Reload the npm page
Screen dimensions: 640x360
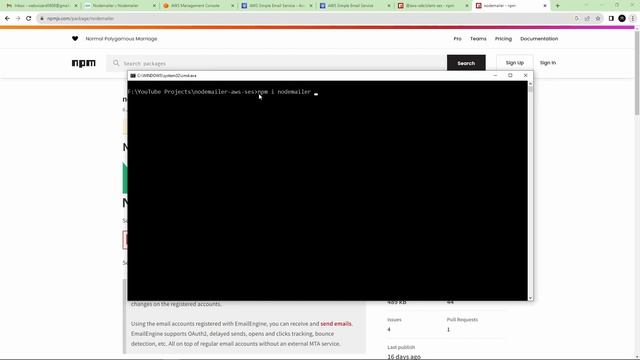coord(29,18)
